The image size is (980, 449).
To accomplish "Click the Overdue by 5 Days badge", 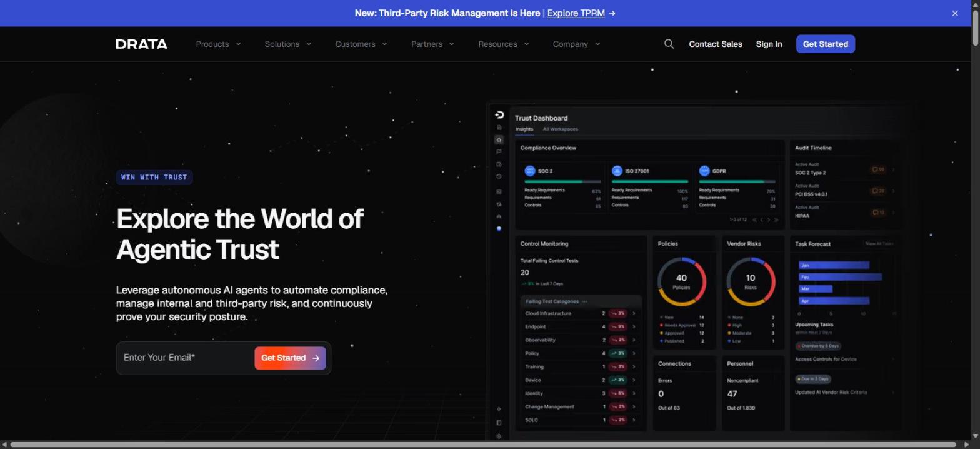I will coord(819,346).
